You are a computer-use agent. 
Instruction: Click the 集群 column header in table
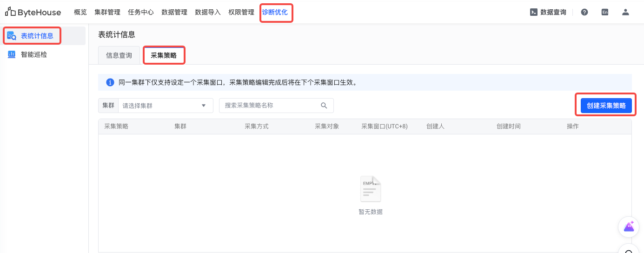180,126
